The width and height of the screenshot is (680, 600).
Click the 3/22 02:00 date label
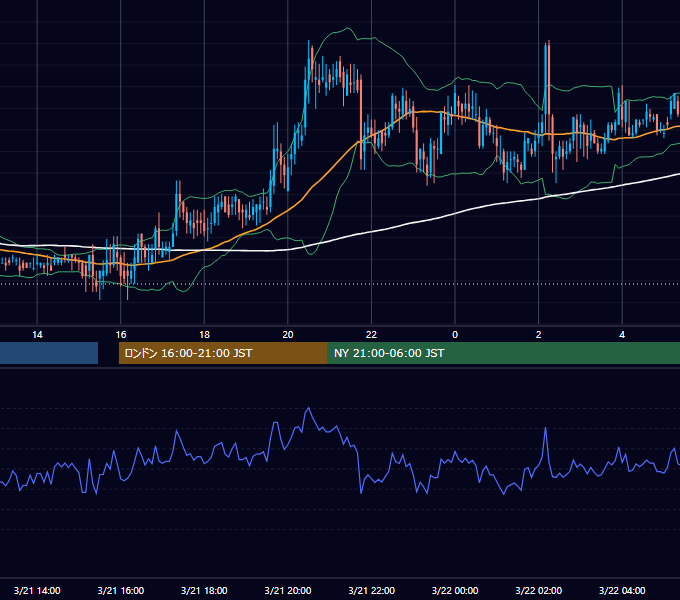tap(538, 590)
